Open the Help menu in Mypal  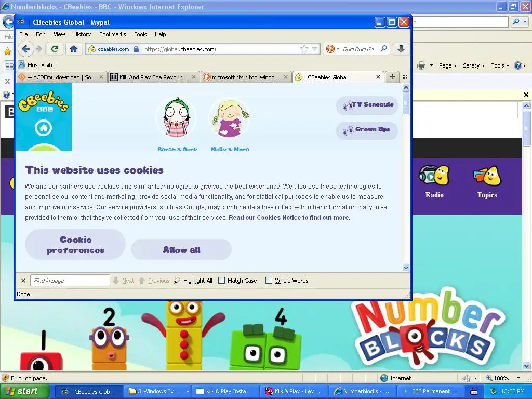160,34
